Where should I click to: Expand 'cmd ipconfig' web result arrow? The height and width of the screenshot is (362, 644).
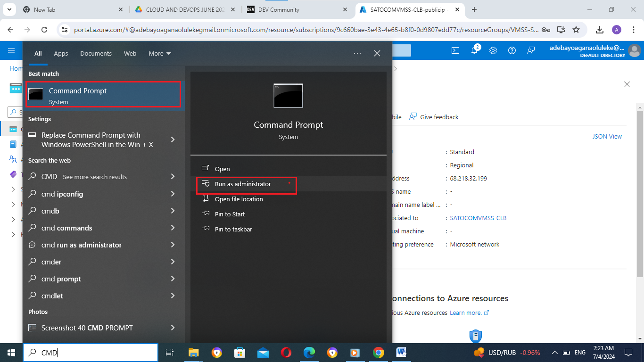173,194
